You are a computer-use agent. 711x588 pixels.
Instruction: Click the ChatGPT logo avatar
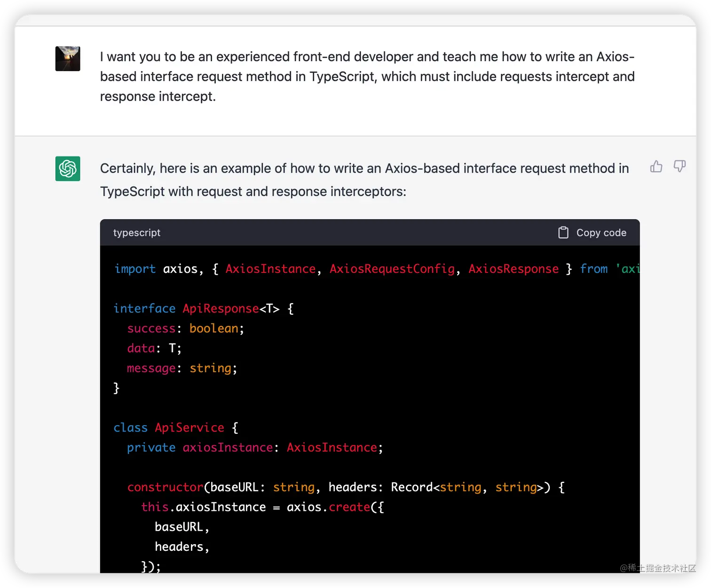(x=68, y=169)
